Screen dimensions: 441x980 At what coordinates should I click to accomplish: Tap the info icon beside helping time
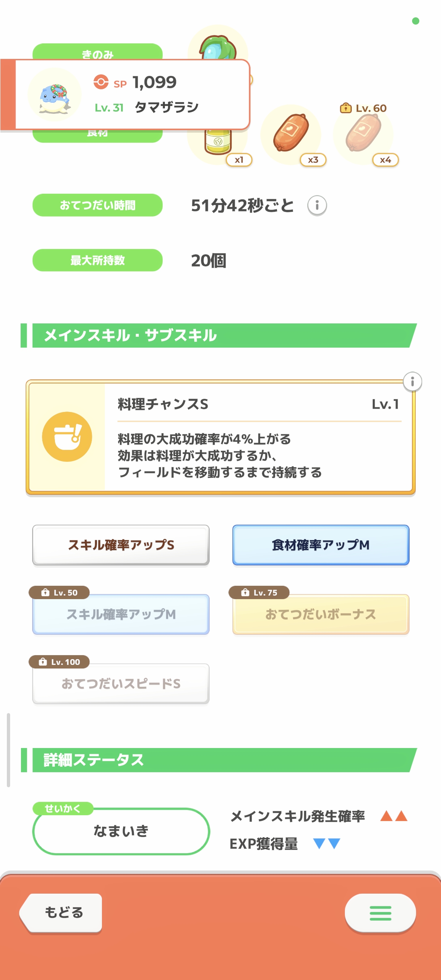coord(317,206)
